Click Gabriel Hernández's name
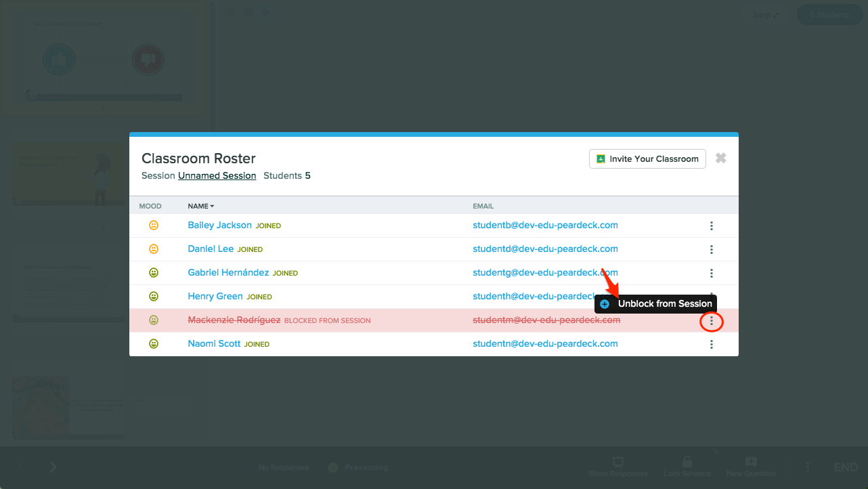 tap(228, 273)
